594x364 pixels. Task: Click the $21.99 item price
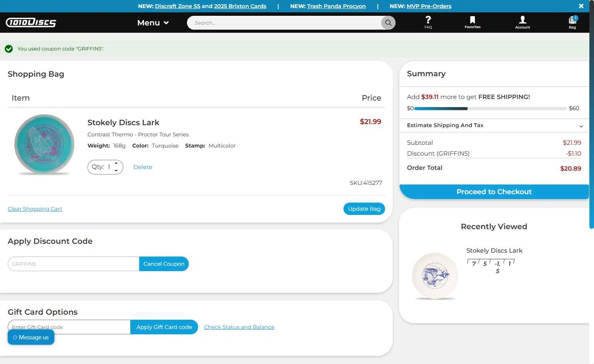pyautogui.click(x=370, y=122)
